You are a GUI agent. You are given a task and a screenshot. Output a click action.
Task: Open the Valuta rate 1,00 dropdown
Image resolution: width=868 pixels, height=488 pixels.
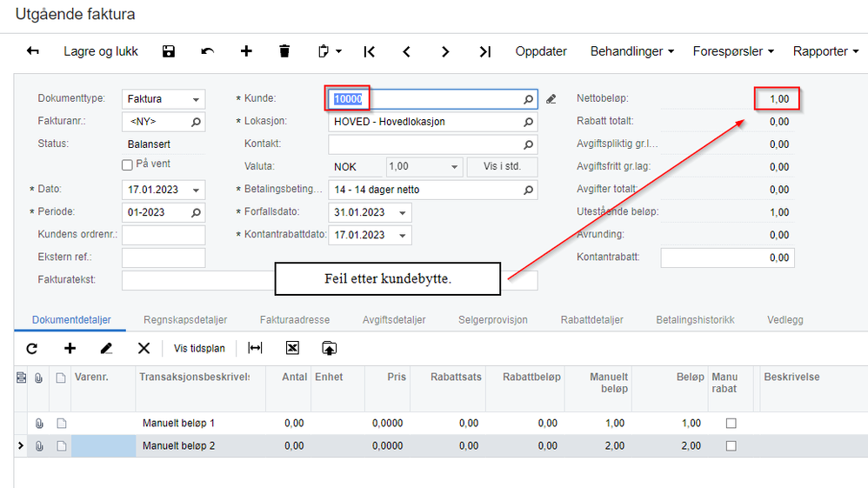click(454, 167)
